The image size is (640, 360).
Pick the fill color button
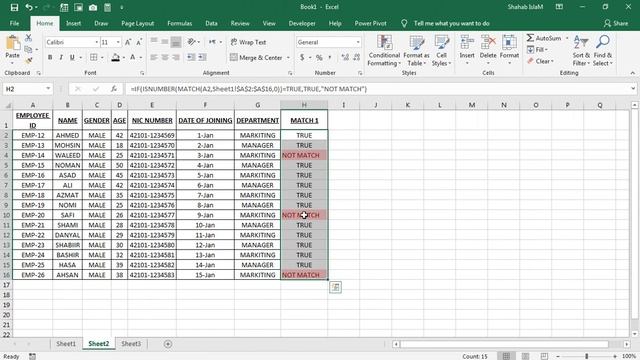pos(116,58)
